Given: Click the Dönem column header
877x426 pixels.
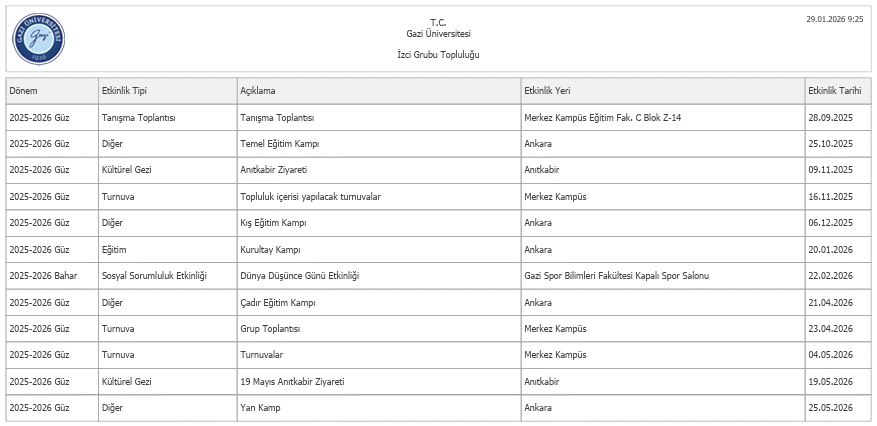Looking at the screenshot, I should [x=23, y=91].
